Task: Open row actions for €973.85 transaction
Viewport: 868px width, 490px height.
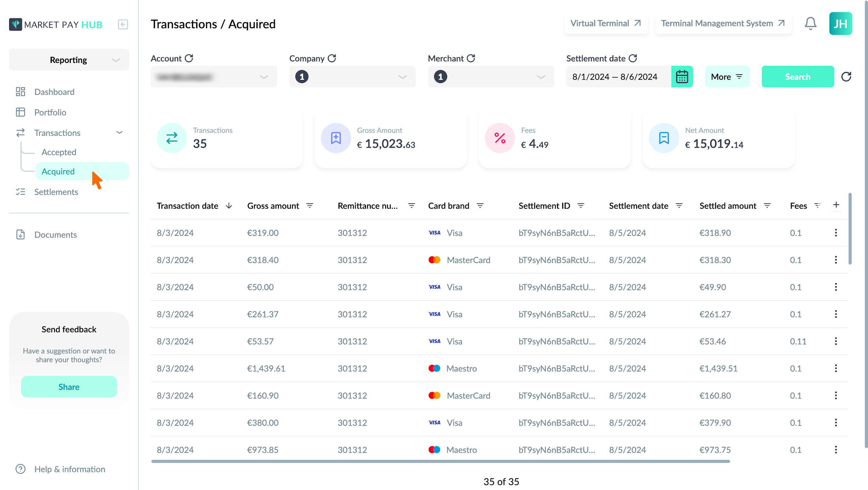Action: coord(836,450)
